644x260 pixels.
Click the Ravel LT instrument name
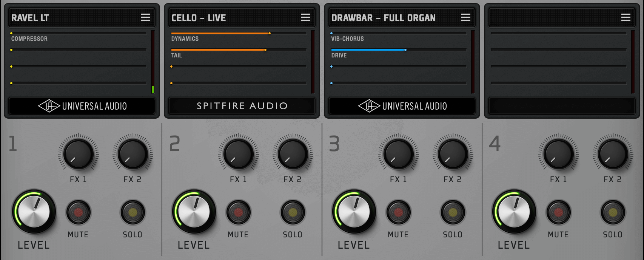[x=30, y=18]
